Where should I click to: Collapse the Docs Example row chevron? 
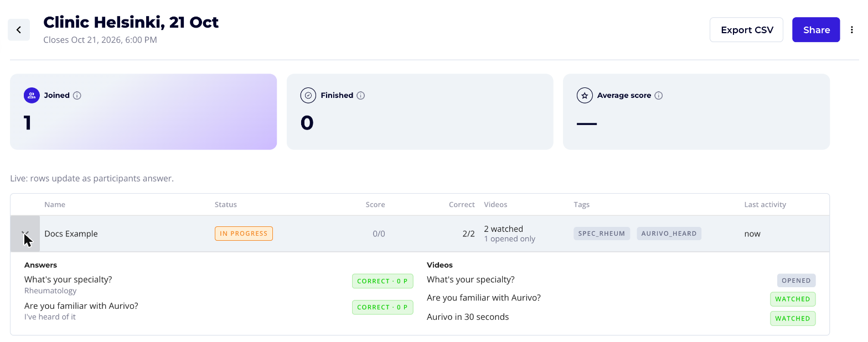(25, 234)
